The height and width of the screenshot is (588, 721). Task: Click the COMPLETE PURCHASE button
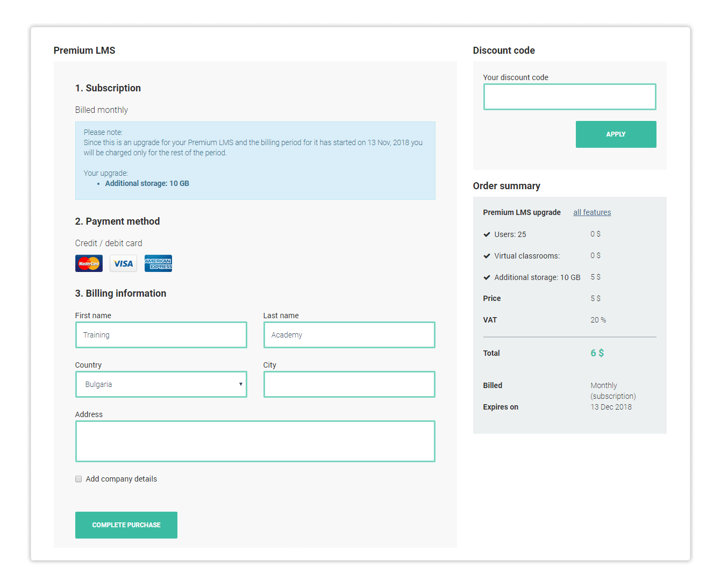point(126,525)
